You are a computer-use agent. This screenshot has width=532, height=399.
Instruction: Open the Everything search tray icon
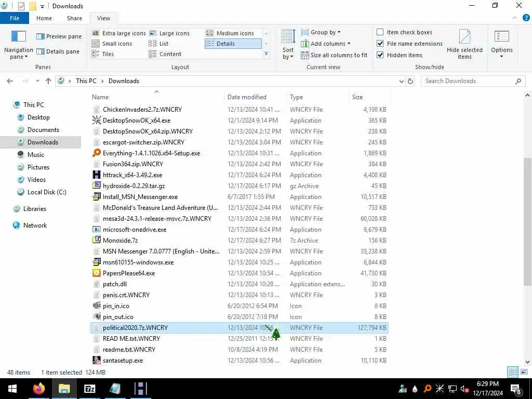[427, 389]
